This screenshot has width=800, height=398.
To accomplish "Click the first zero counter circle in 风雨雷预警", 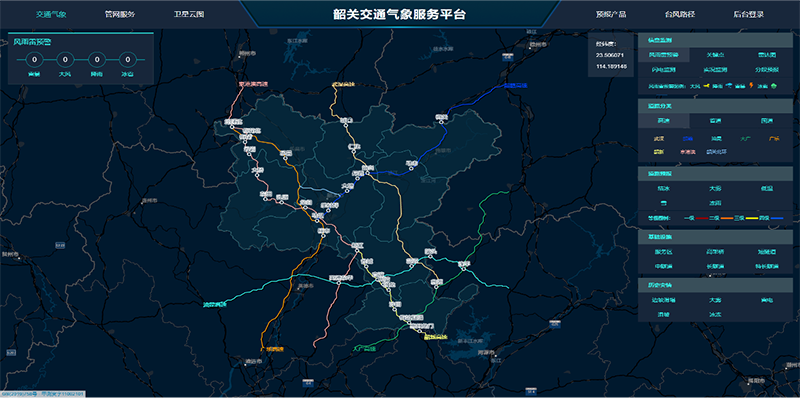I will 34,60.
